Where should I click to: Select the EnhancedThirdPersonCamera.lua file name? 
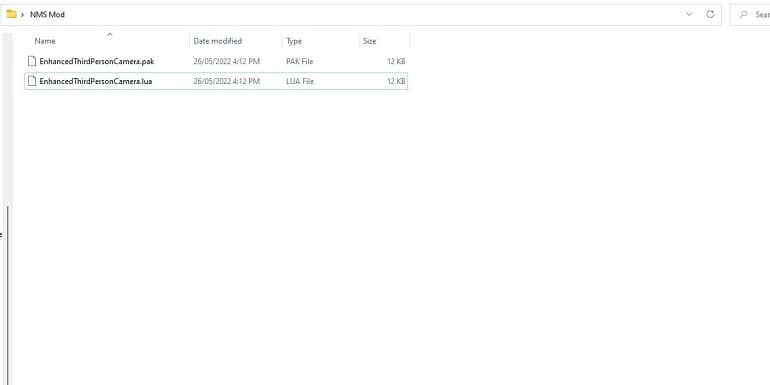tap(96, 81)
